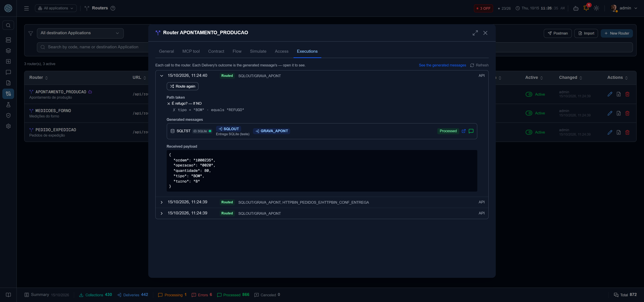644x302 pixels.
Task: Open the notifications bell icon
Action: (x=586, y=8)
